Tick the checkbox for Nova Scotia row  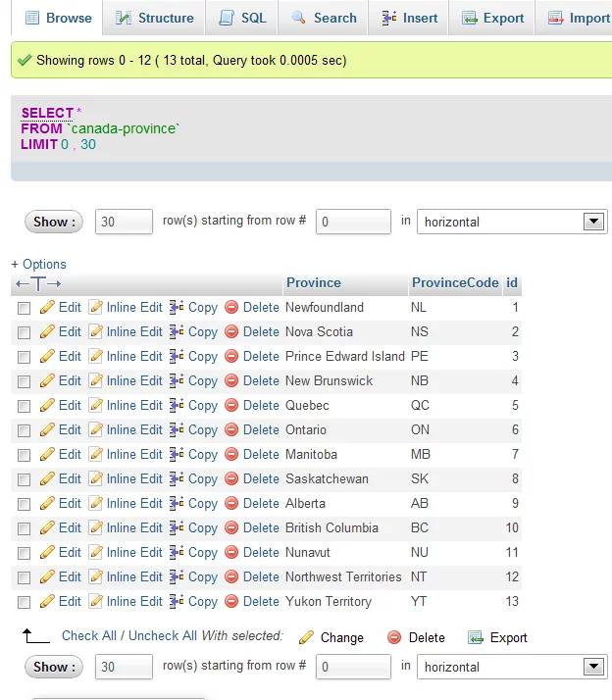pos(25,332)
